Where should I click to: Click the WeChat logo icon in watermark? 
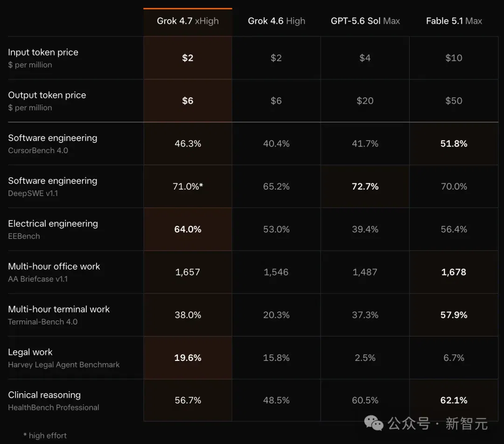373,423
